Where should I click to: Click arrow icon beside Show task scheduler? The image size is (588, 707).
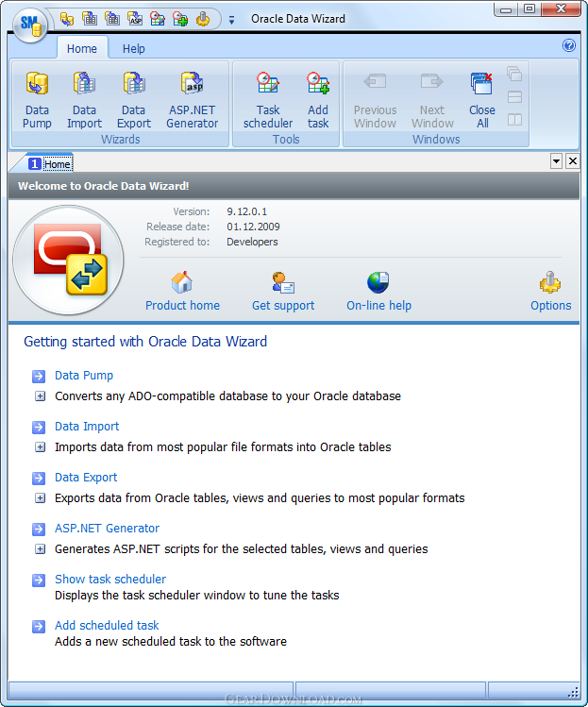[x=39, y=580]
